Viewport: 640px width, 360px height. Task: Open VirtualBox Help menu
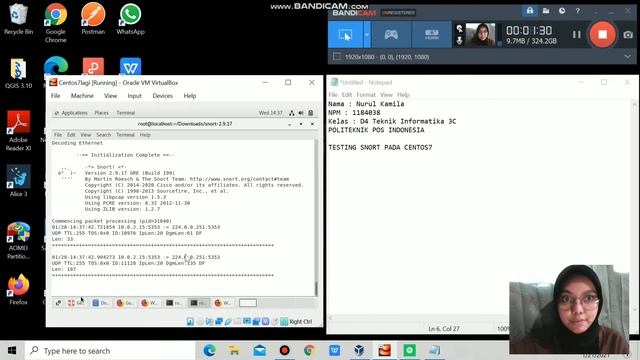point(189,96)
